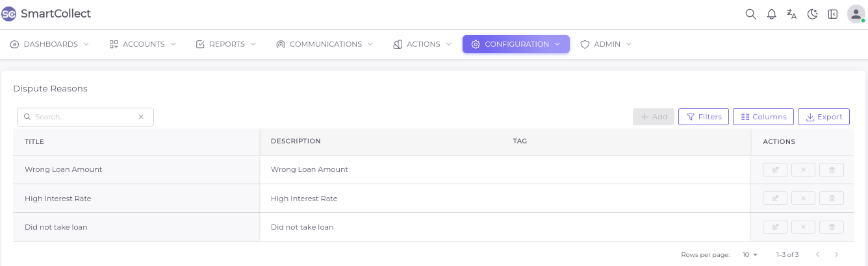Click the X icon for Did not take loan

point(803,227)
